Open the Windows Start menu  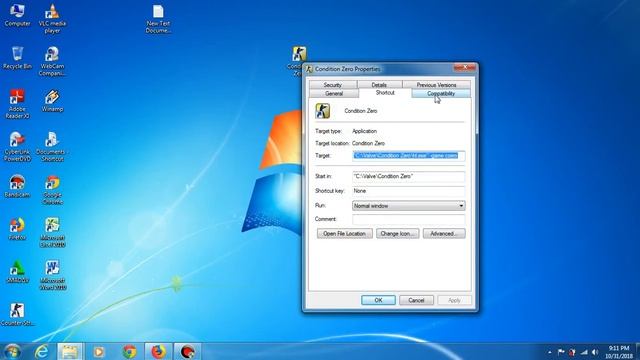point(12,351)
